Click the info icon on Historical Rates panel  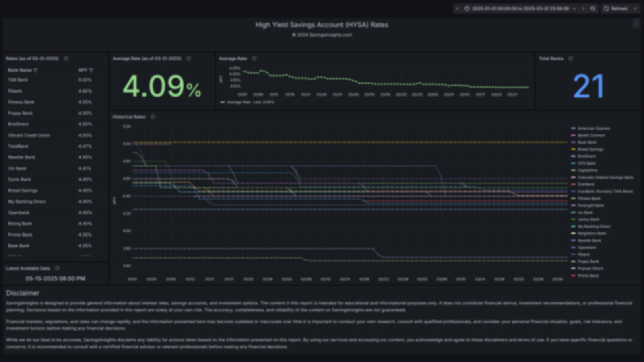(153, 117)
